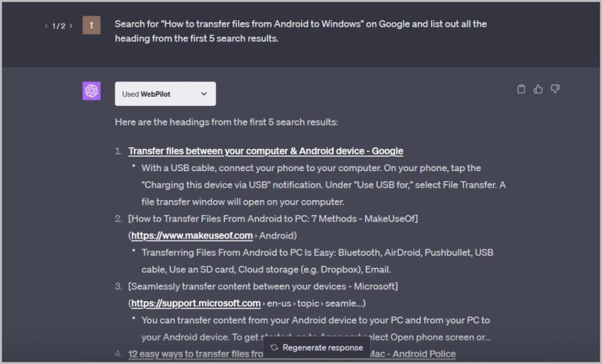This screenshot has width=602, height=364.
Task: Open the support.microsoft.com link
Action: [196, 303]
